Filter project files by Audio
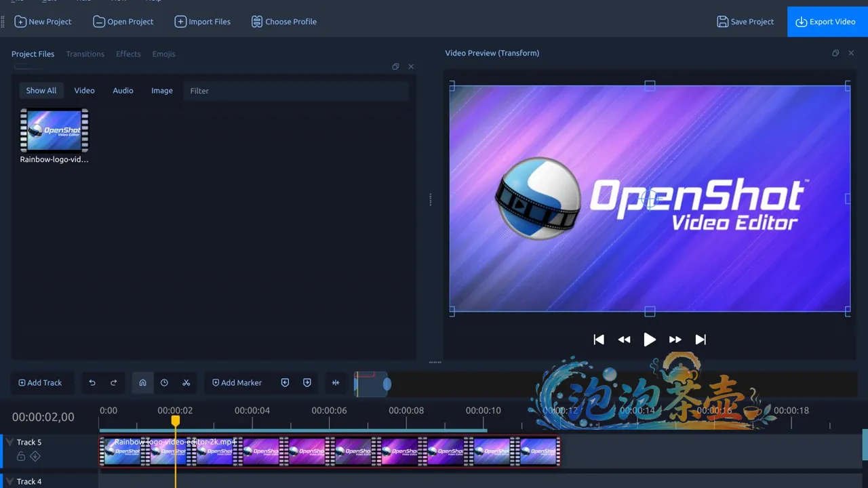The width and height of the screenshot is (868, 488). coord(123,90)
